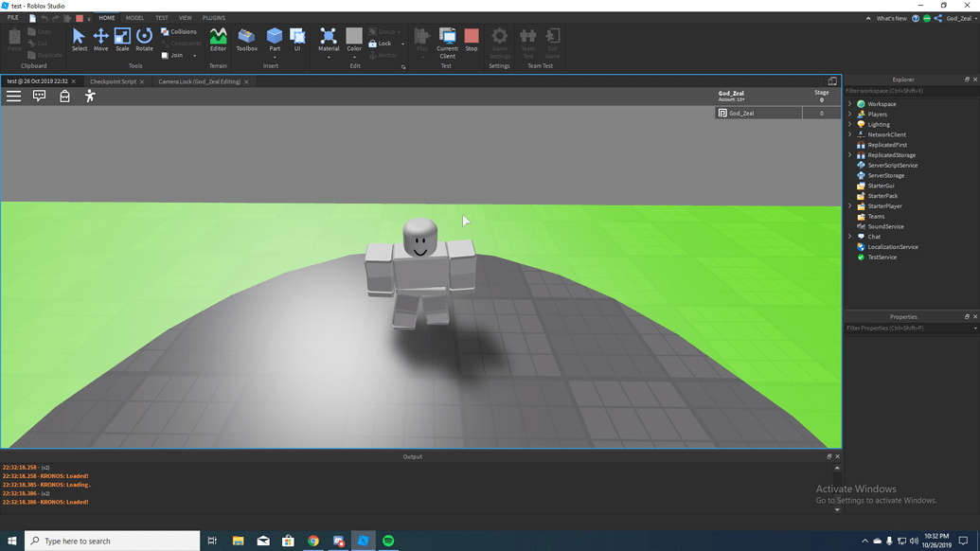The image size is (980, 551).
Task: Insert a new Part
Action: [273, 38]
